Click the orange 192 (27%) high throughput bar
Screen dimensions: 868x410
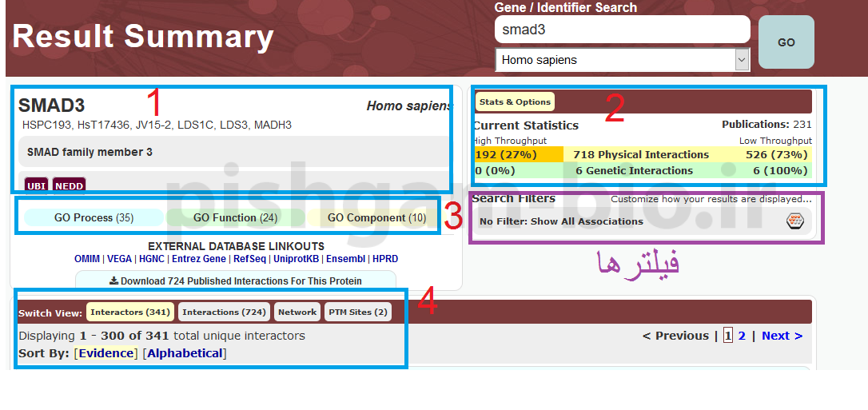pos(517,154)
